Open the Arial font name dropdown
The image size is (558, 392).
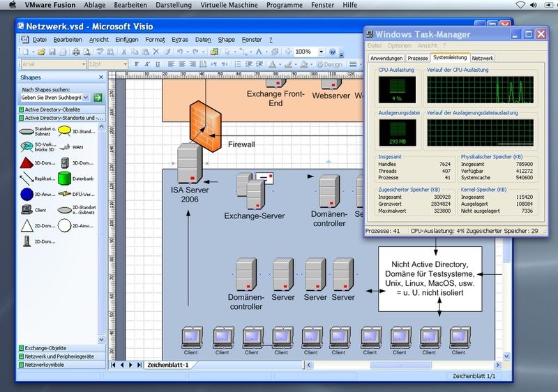84,64
